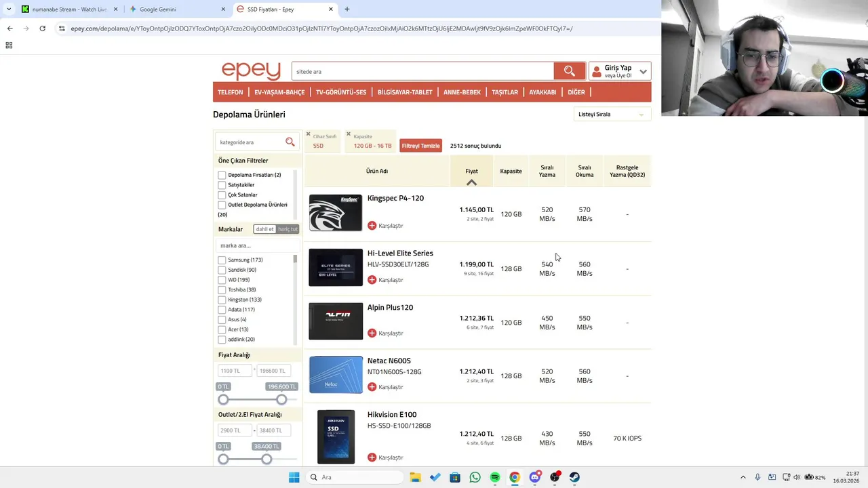Click the plus icon to compare Hikvision E100
The width and height of the screenshot is (868, 488).
pyautogui.click(x=372, y=457)
